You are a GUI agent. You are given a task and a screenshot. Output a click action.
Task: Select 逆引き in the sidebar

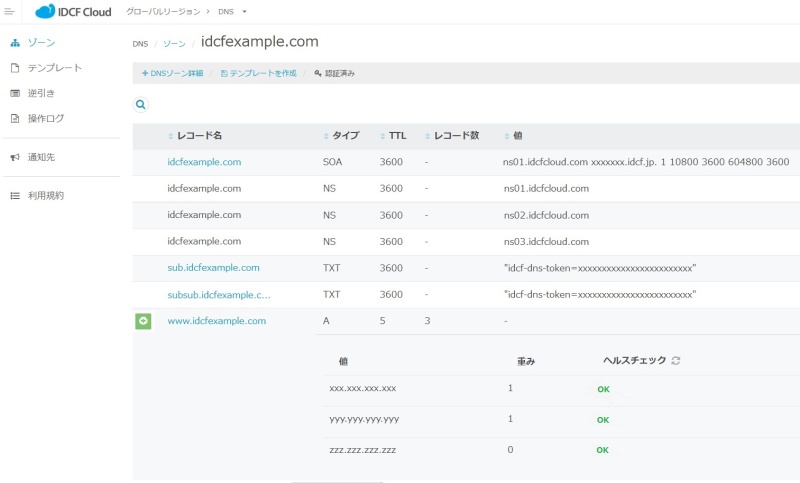[41, 93]
